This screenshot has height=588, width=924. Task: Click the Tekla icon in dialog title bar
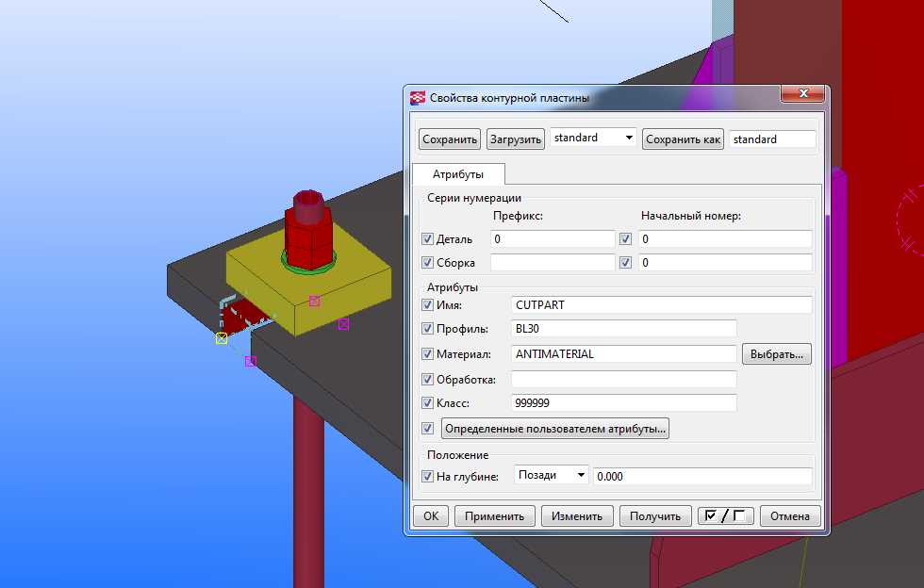(417, 98)
